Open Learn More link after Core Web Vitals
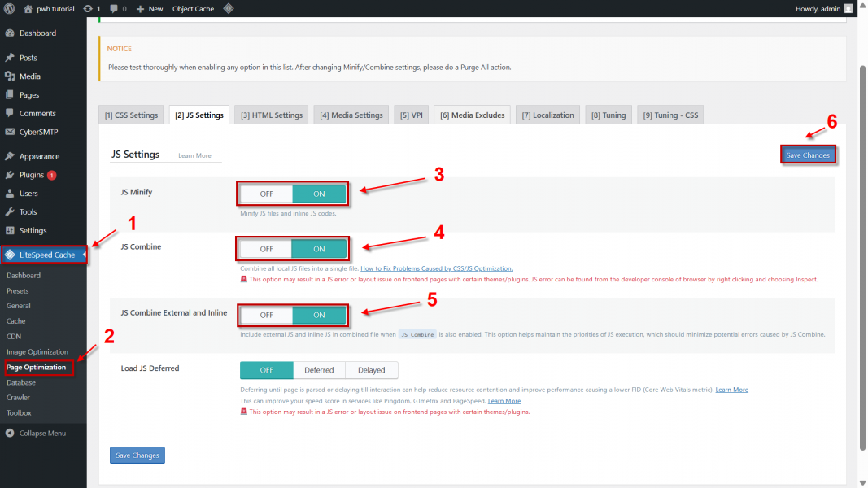Screen dimensions: 868x488 731,390
